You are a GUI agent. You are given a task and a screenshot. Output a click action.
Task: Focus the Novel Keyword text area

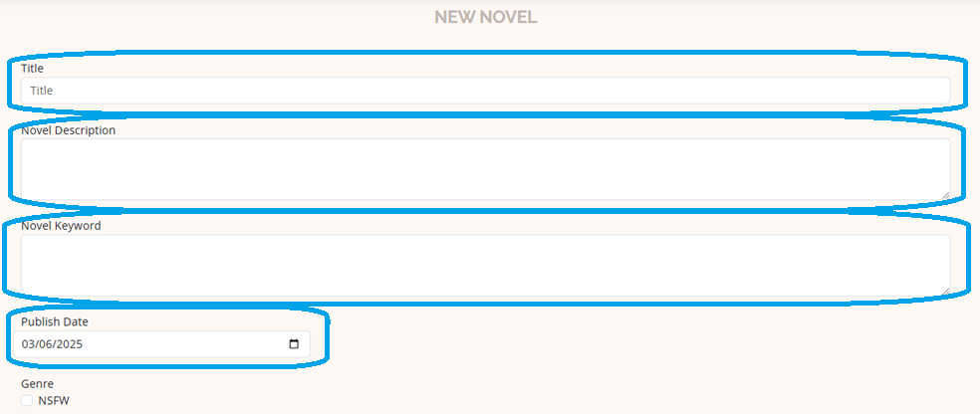[x=486, y=266]
